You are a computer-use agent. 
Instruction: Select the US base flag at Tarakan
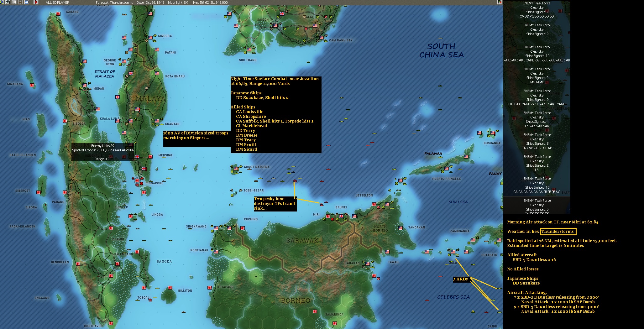(368, 264)
